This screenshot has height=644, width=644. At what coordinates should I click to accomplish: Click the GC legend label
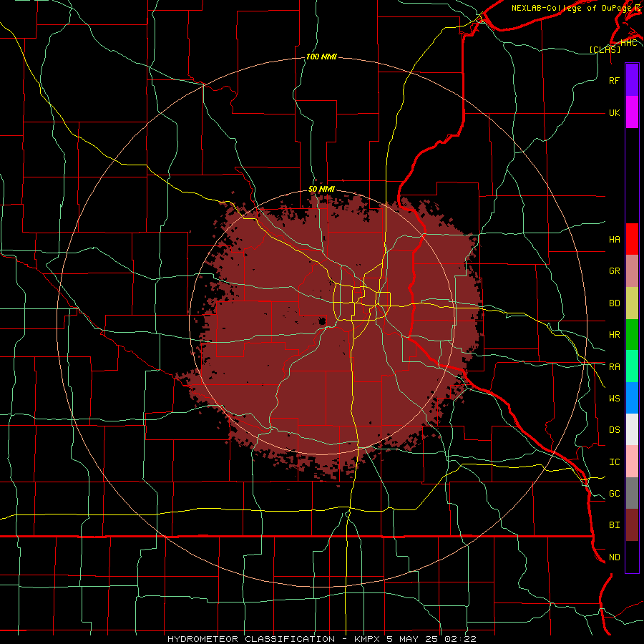click(614, 494)
